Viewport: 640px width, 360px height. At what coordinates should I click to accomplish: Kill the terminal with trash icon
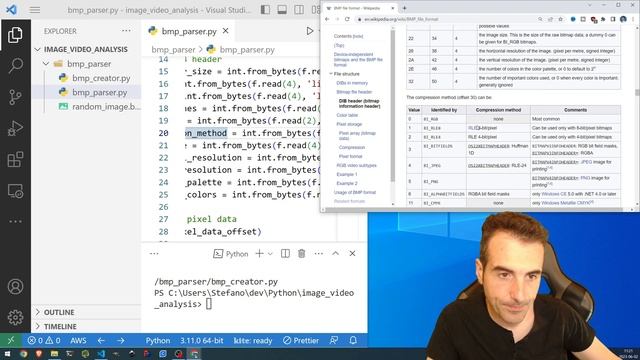point(302,253)
